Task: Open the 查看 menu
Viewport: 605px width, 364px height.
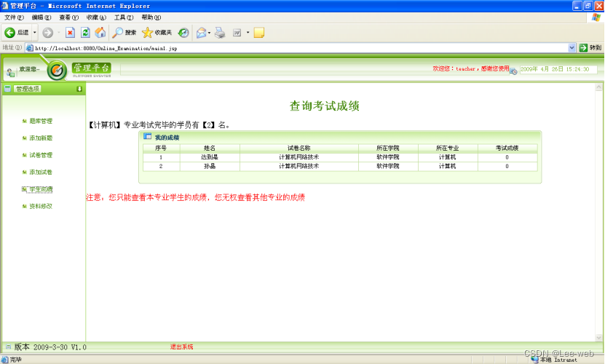Action: click(x=68, y=17)
